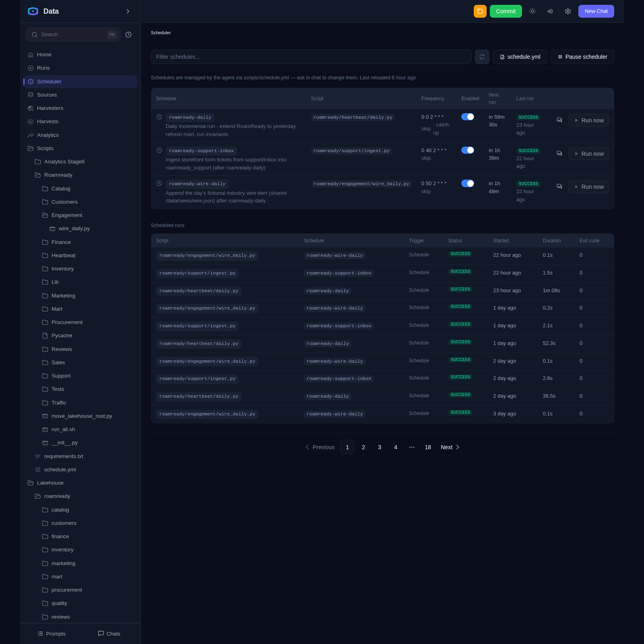Screen dimensions: 644x644
Task: Click the speaker sound icon
Action: pyautogui.click(x=550, y=11)
